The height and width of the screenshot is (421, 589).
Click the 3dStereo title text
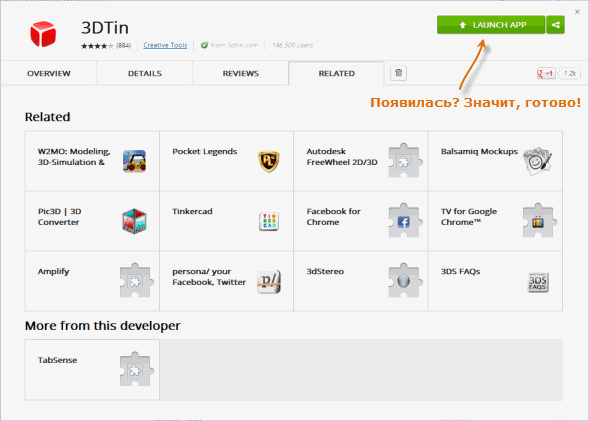[325, 271]
